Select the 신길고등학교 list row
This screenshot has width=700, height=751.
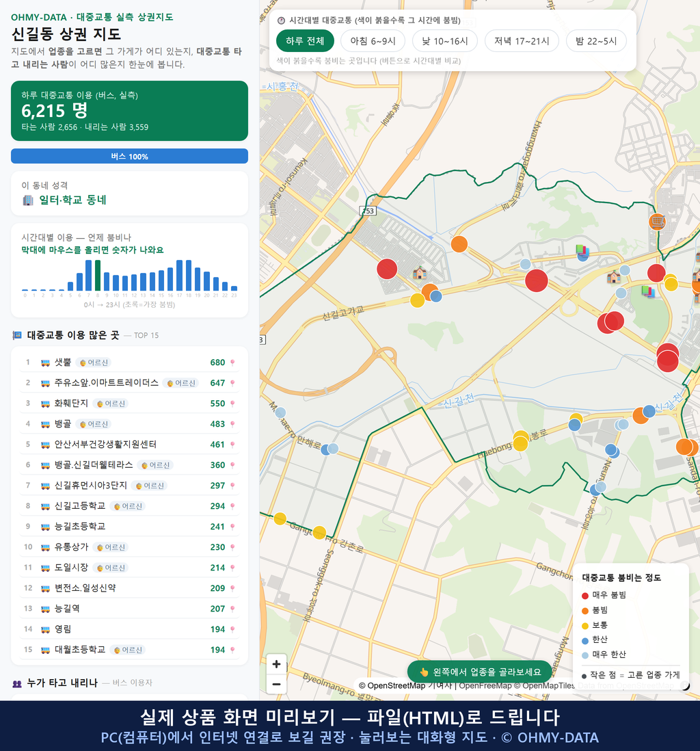[129, 506]
